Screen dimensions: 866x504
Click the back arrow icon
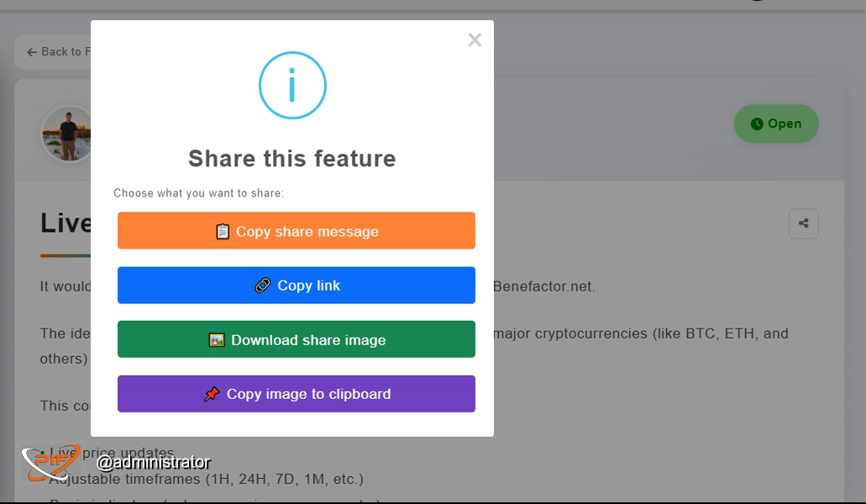[32, 52]
